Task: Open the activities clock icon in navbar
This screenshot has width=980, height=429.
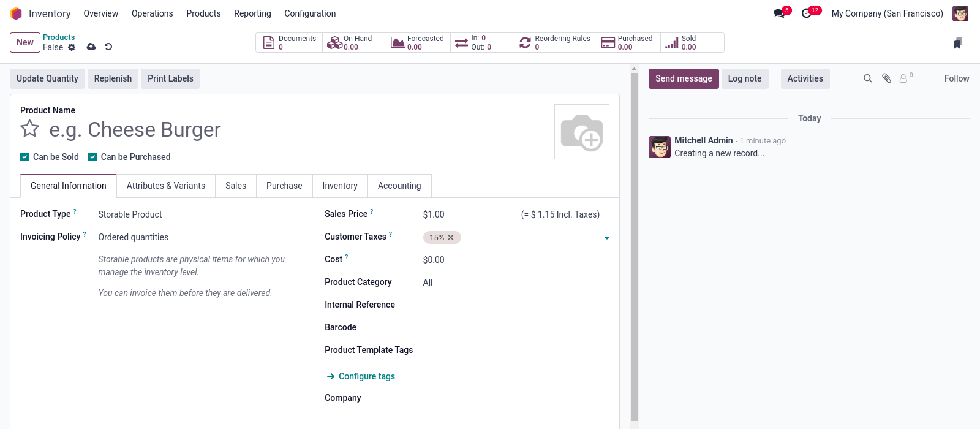Action: pyautogui.click(x=807, y=13)
